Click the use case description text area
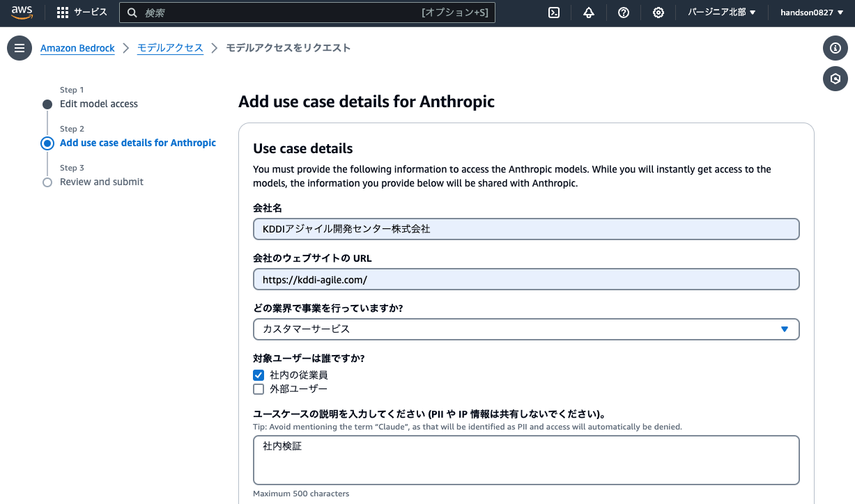This screenshot has width=855, height=504. [526, 459]
